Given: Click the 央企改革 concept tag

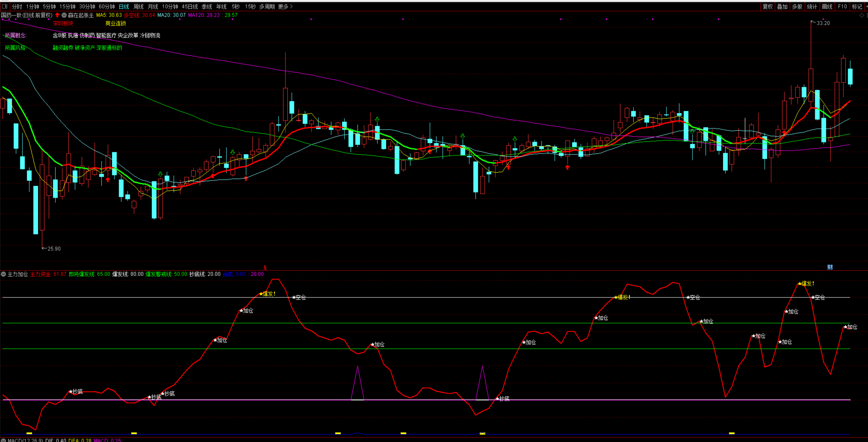Looking at the screenshot, I should coord(128,35).
